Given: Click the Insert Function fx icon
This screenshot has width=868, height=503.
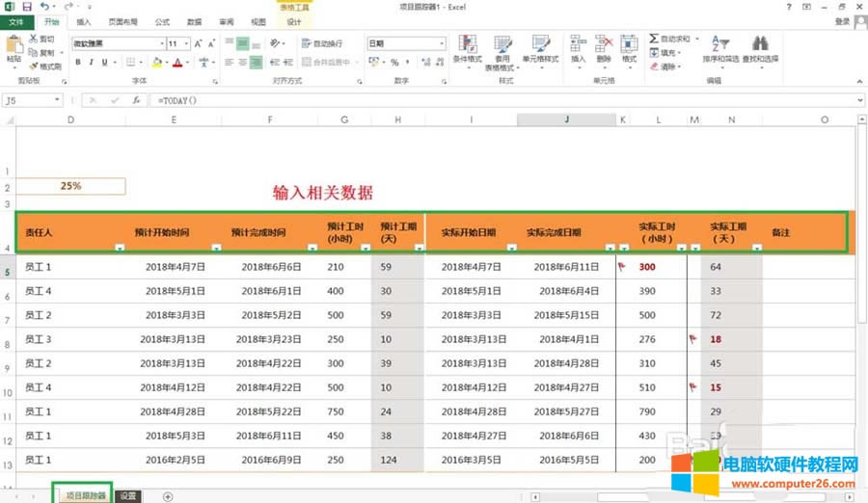Looking at the screenshot, I should click(137, 100).
